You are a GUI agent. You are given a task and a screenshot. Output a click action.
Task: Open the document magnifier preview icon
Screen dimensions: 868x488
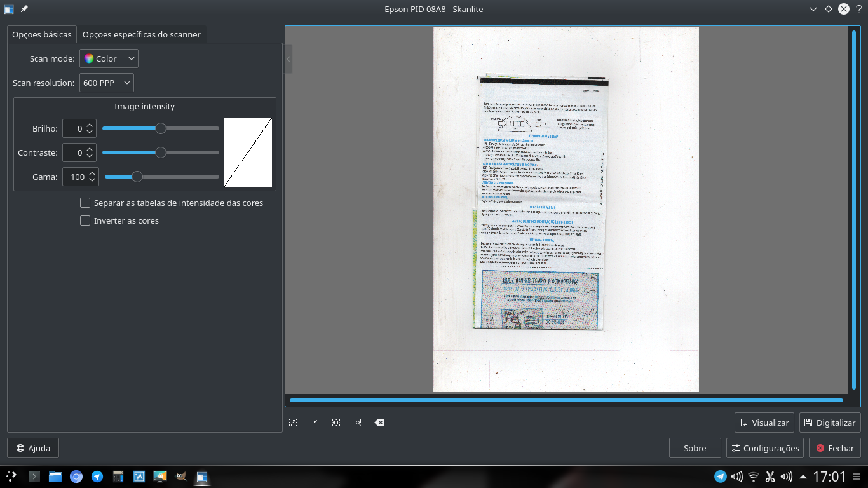coord(357,422)
